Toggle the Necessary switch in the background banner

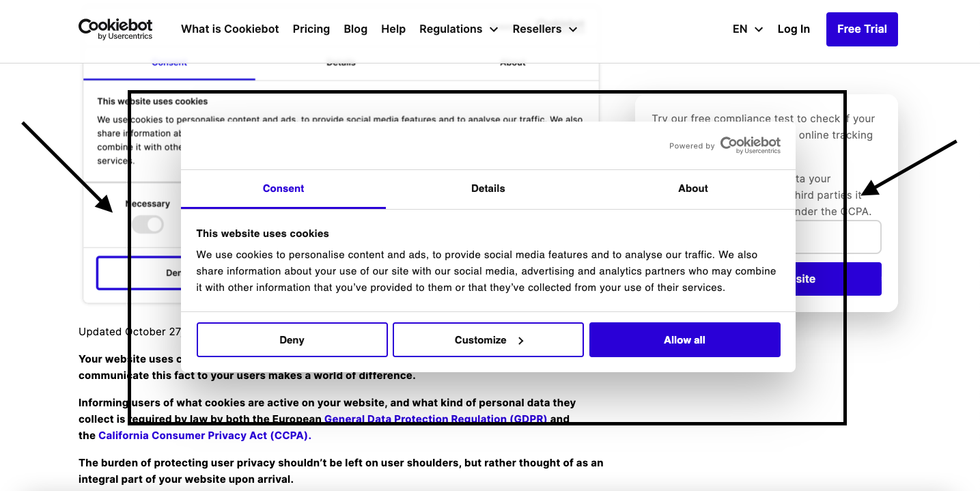(148, 225)
